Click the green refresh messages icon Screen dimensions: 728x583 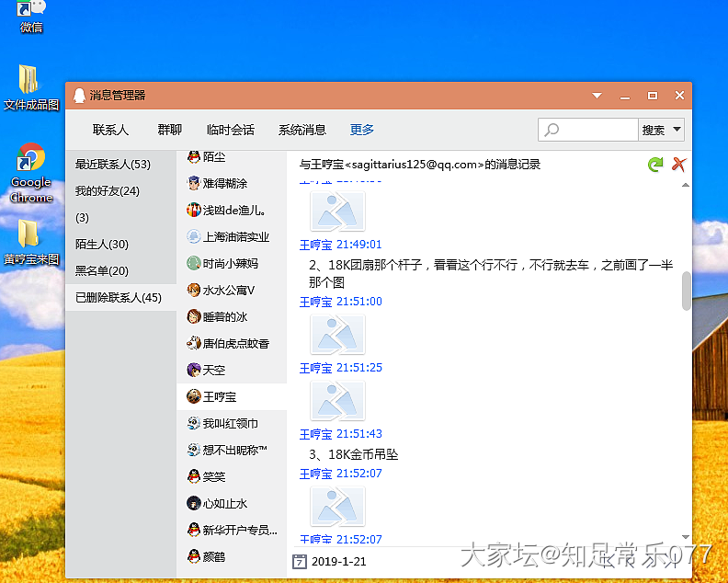click(654, 165)
